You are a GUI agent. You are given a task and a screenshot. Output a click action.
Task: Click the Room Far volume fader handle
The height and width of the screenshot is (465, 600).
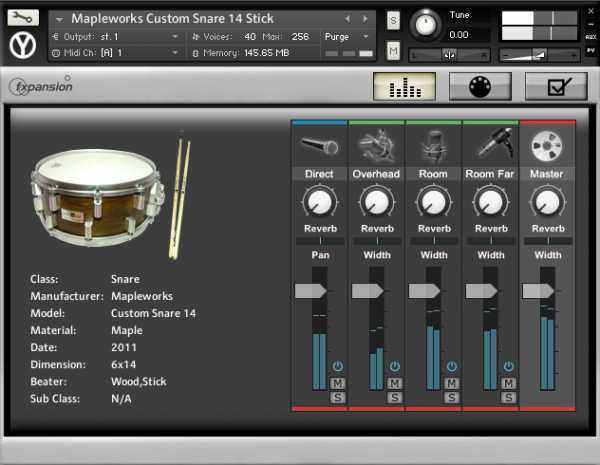pos(482,291)
